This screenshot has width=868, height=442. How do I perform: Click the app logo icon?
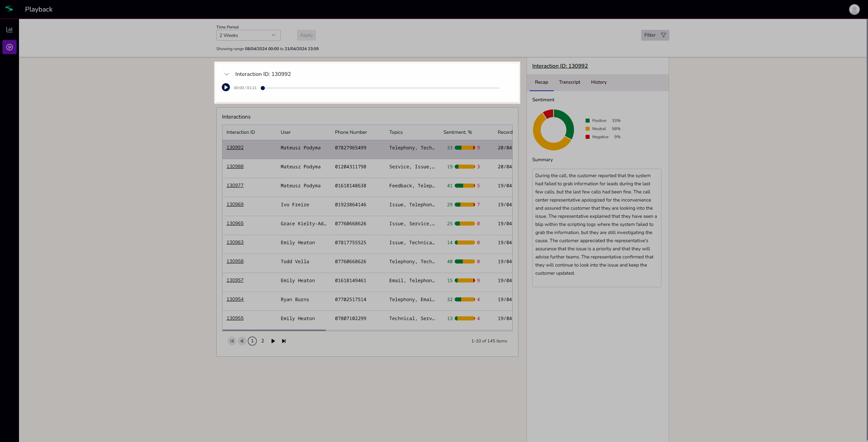coord(9,9)
